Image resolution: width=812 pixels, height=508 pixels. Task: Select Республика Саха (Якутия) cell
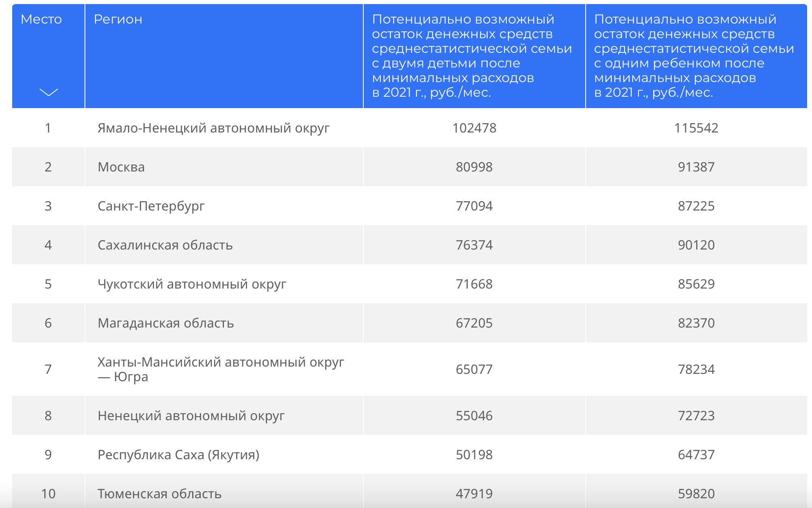click(x=224, y=455)
